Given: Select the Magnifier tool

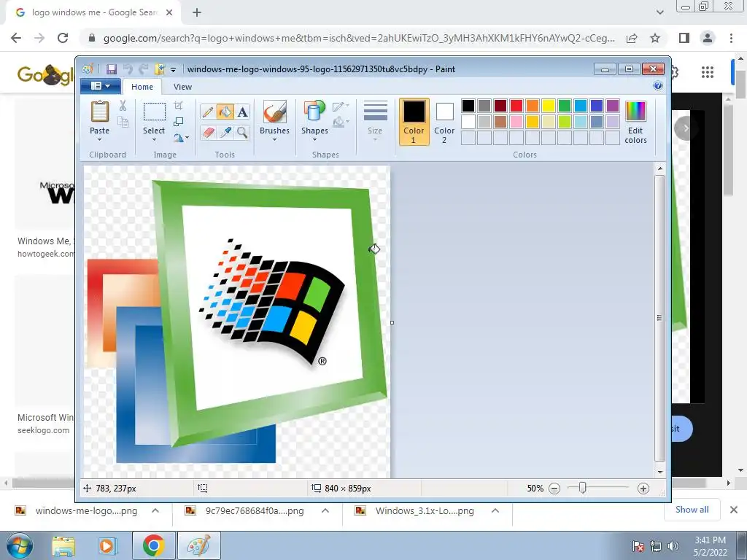Looking at the screenshot, I should (242, 133).
